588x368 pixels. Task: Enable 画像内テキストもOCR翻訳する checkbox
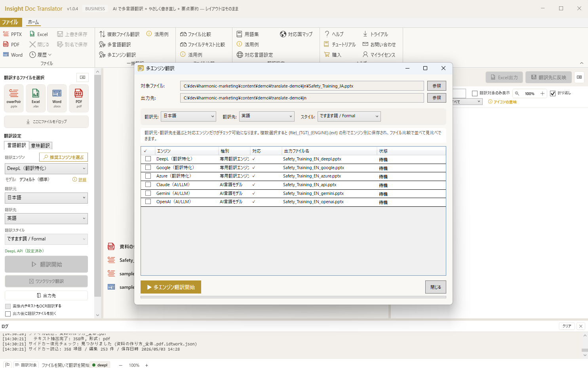tap(8, 306)
